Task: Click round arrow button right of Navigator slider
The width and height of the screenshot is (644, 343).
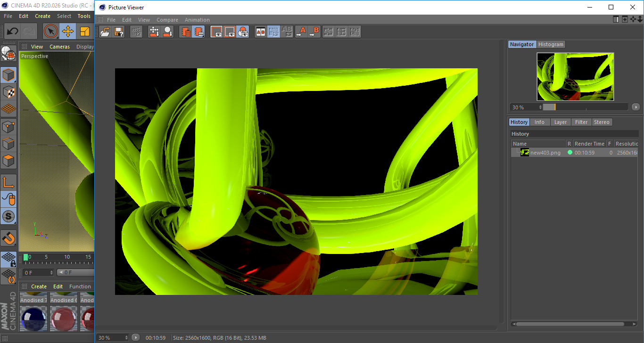Action: click(x=636, y=107)
